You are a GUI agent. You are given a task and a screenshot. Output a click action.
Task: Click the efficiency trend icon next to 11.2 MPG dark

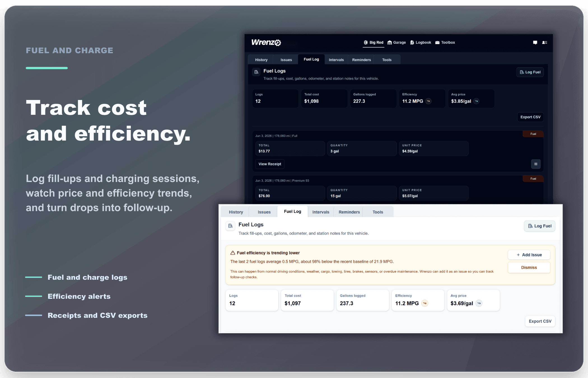pos(428,101)
